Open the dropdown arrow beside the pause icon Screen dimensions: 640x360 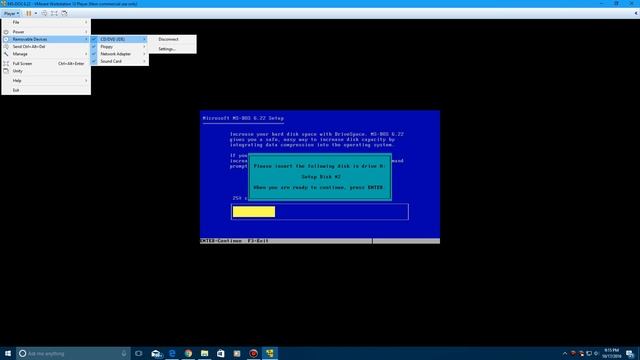point(36,13)
